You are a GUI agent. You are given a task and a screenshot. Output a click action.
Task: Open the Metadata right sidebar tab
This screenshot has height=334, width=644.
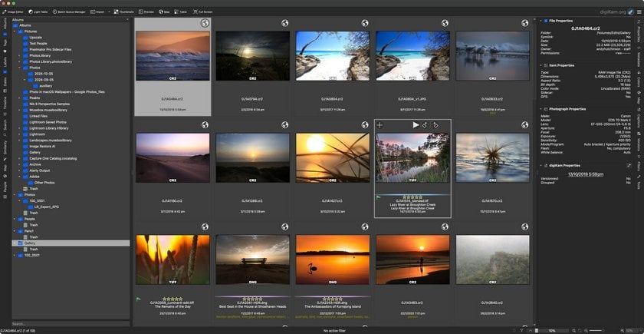(639, 55)
